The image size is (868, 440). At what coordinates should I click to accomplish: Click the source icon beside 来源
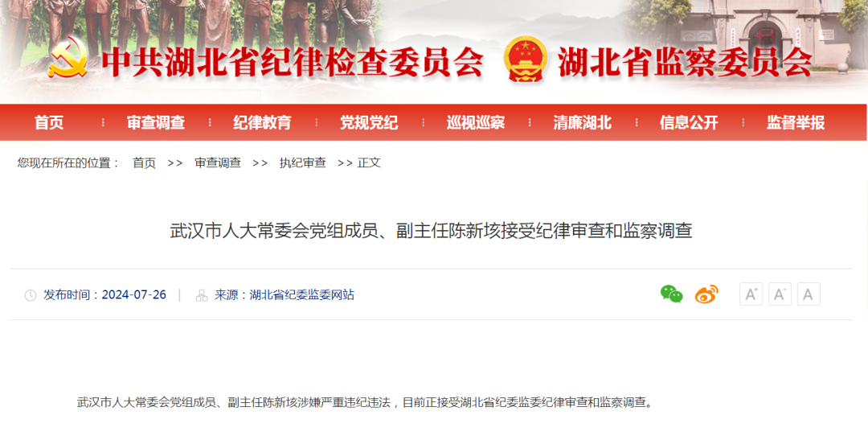pos(202,295)
